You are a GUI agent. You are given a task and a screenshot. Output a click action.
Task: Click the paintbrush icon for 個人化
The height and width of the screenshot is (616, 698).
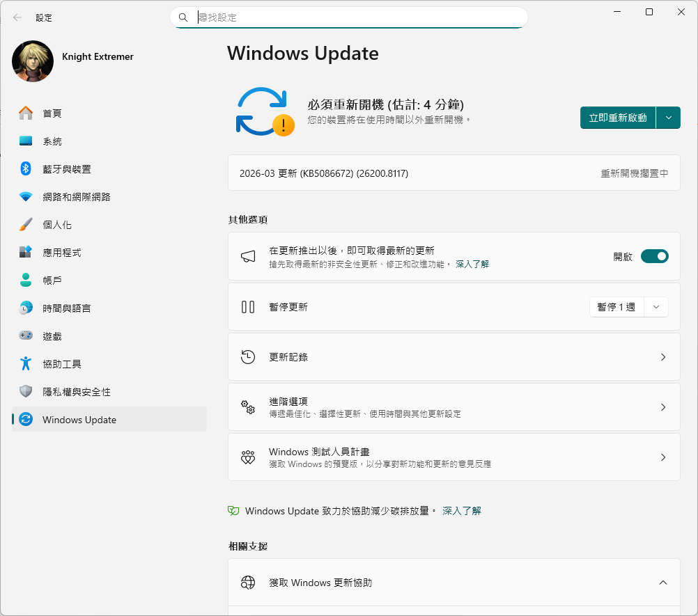26,224
